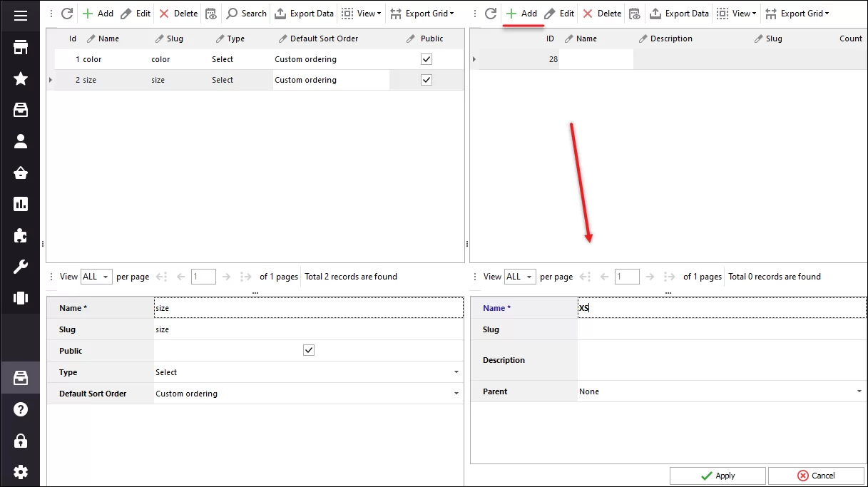Toggle Public in the attribute details form
The height and width of the screenshot is (487, 868).
tap(309, 350)
